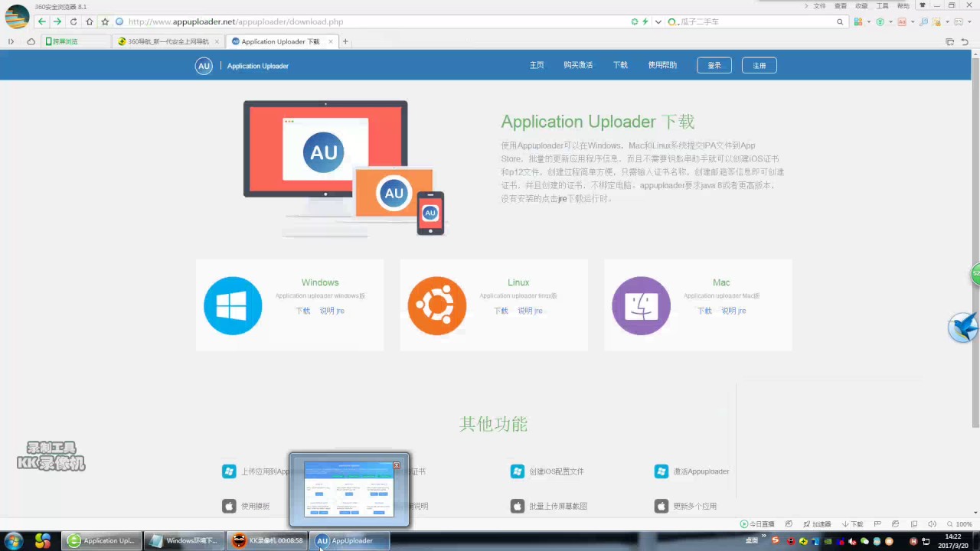The width and height of the screenshot is (980, 551).
Task: Click the magnifier search icon in search box
Action: tap(840, 21)
